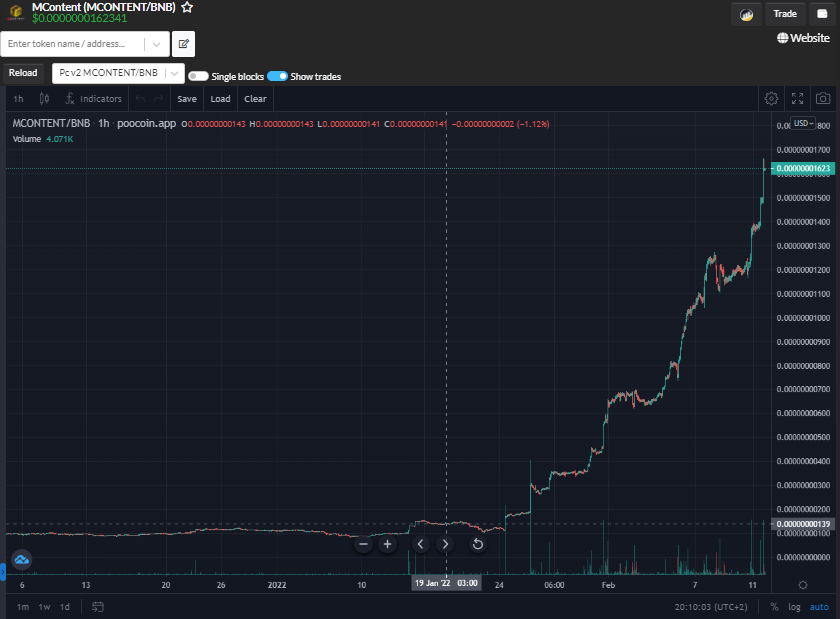This screenshot has width=840, height=619.
Task: Take a chart snapshot with the camera icon
Action: coord(823,99)
